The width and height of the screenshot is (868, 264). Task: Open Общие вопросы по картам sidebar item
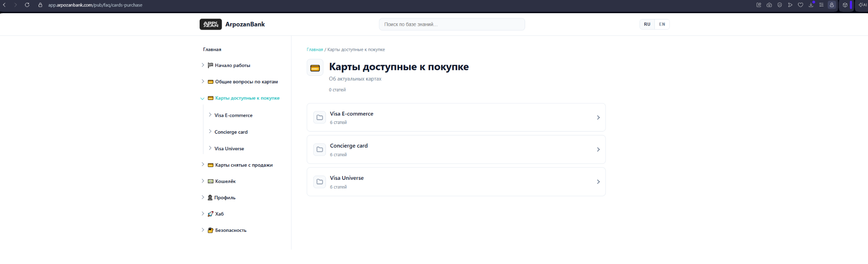[x=247, y=82]
